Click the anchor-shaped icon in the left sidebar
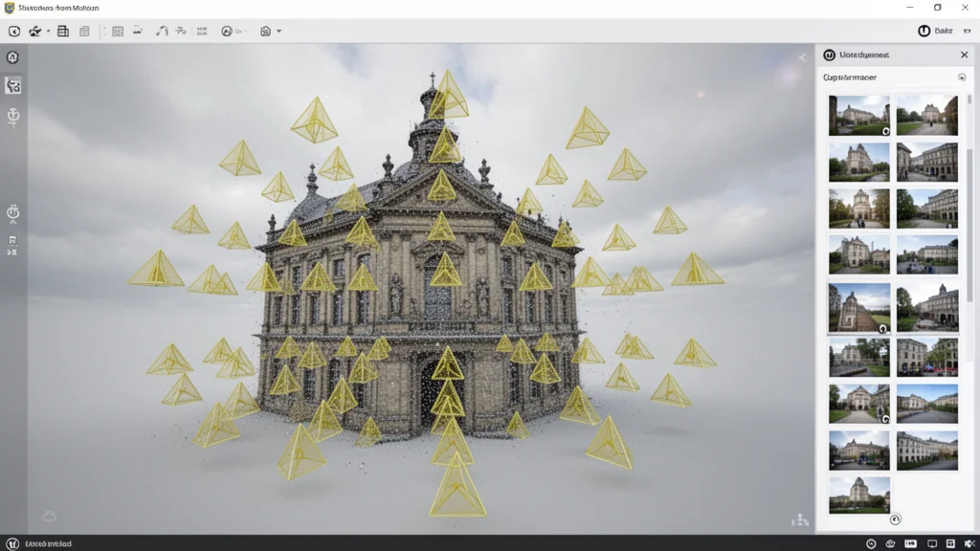Screen dimensions: 980x551 pyautogui.click(x=13, y=117)
